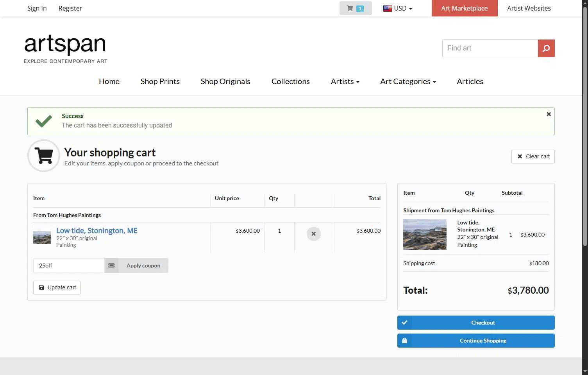Screen dimensions: 588x375
Task: Click the 'Unit price' column header
Action: [227, 198]
